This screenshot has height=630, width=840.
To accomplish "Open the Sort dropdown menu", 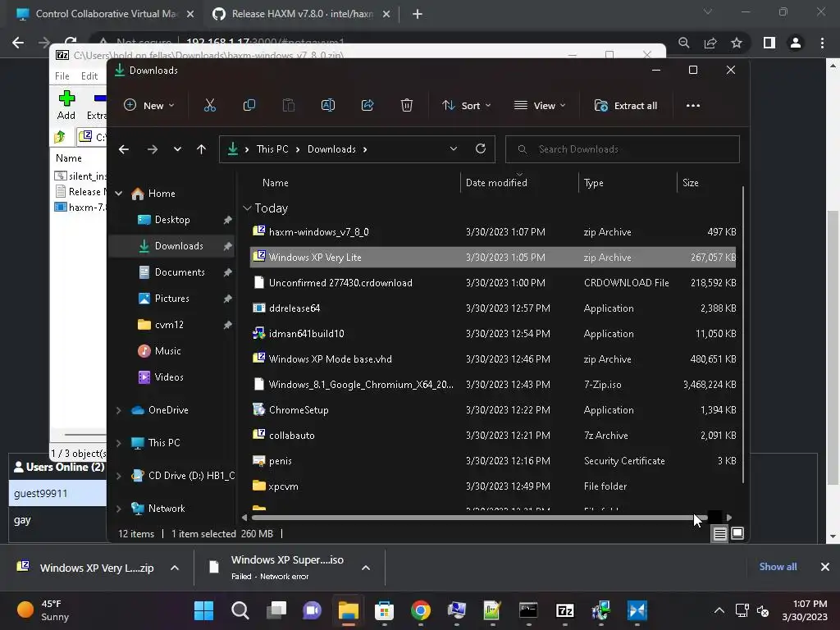I will (466, 106).
